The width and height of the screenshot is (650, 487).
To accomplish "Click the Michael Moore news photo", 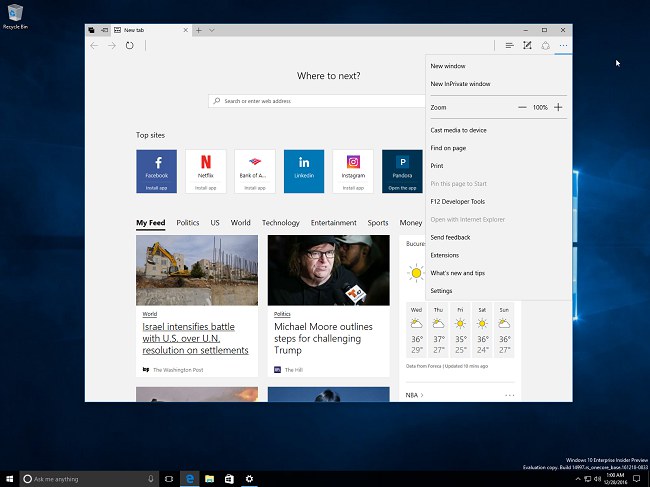I will coord(329,270).
